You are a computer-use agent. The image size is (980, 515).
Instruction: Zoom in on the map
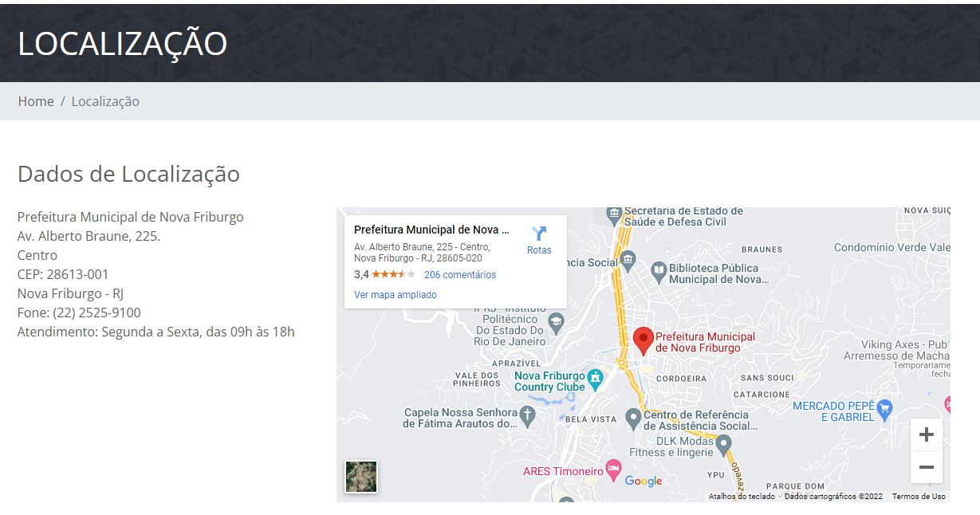pyautogui.click(x=926, y=434)
